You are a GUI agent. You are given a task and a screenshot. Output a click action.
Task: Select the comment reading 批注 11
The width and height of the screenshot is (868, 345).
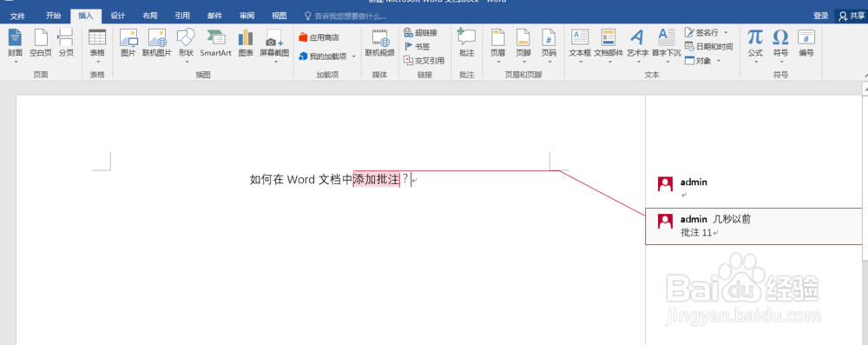(x=754, y=226)
